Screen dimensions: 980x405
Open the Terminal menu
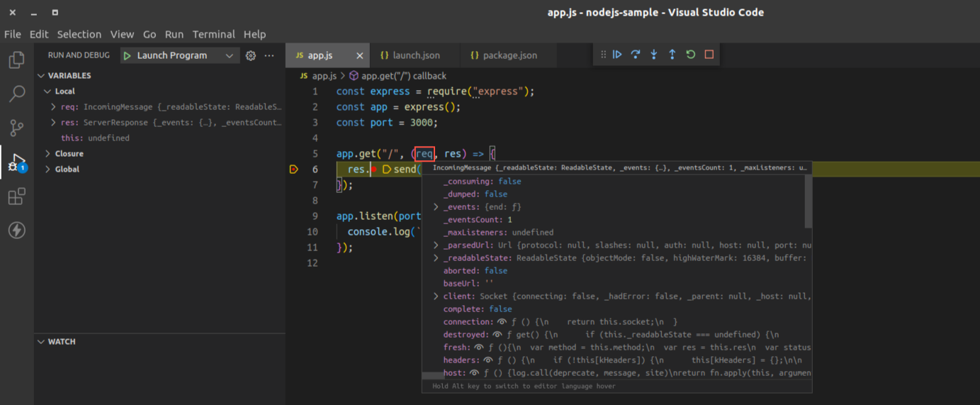click(213, 34)
